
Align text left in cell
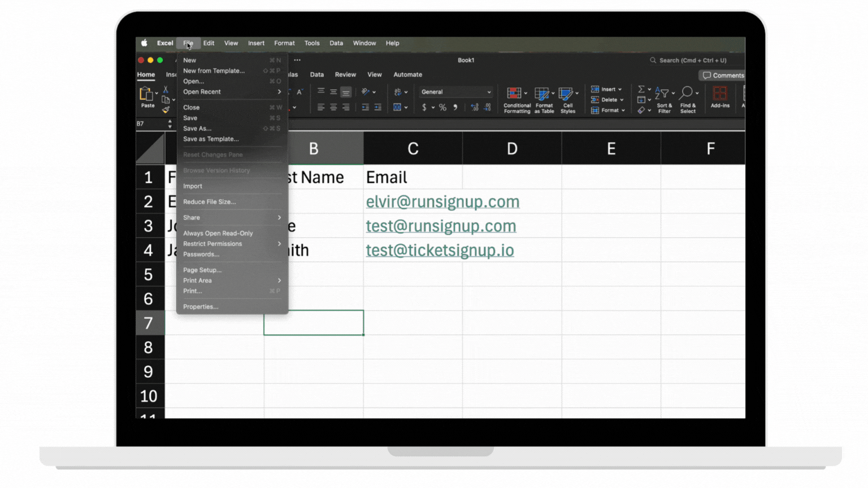click(320, 107)
